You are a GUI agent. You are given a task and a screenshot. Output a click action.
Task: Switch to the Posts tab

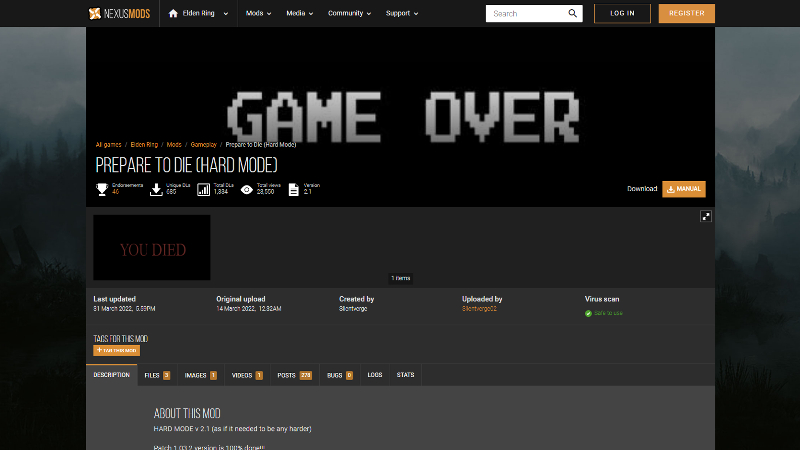[x=294, y=375]
